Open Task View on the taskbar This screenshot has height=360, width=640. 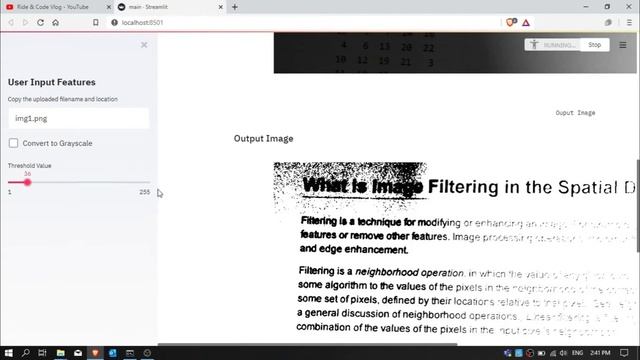click(42, 353)
